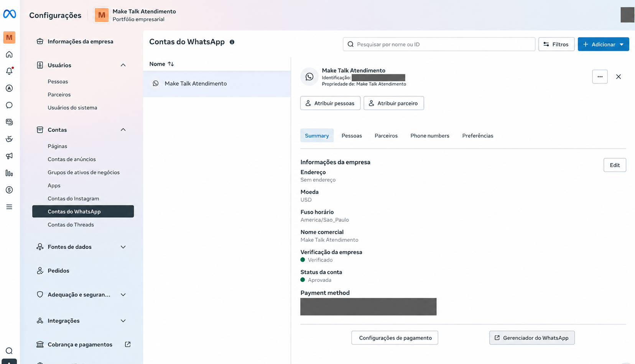Focus the Pesquisar por nome ou ID field
Screen dimensions: 635x364
(439, 44)
